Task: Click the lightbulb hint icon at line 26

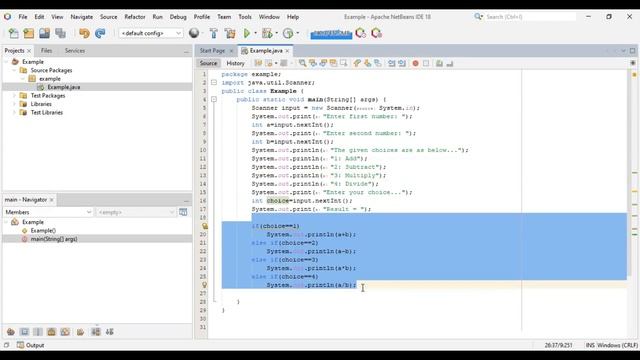Action: coord(204,285)
